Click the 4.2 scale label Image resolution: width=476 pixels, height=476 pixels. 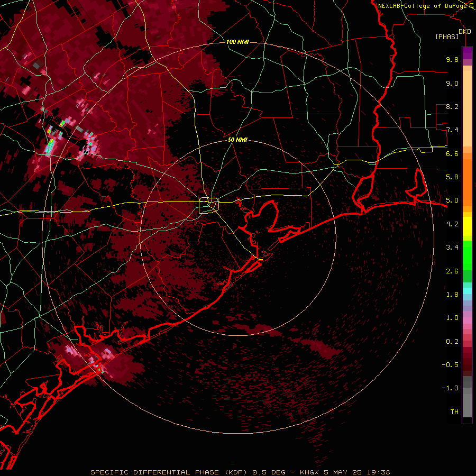[x=452, y=224]
